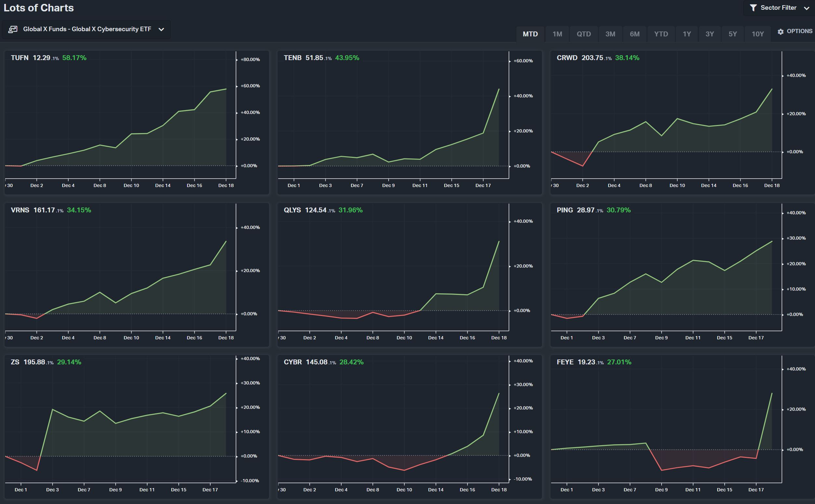This screenshot has height=504, width=815.
Task: Click the TENB ticker symbol
Action: click(x=292, y=58)
